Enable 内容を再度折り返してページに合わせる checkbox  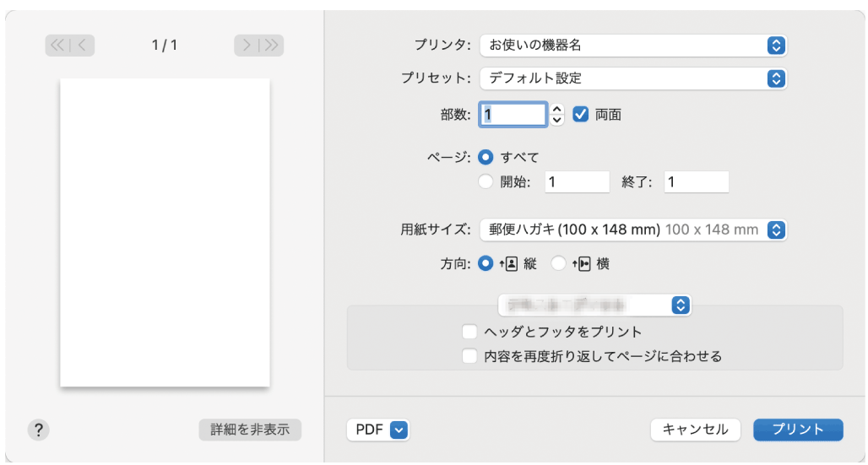pyautogui.click(x=469, y=356)
